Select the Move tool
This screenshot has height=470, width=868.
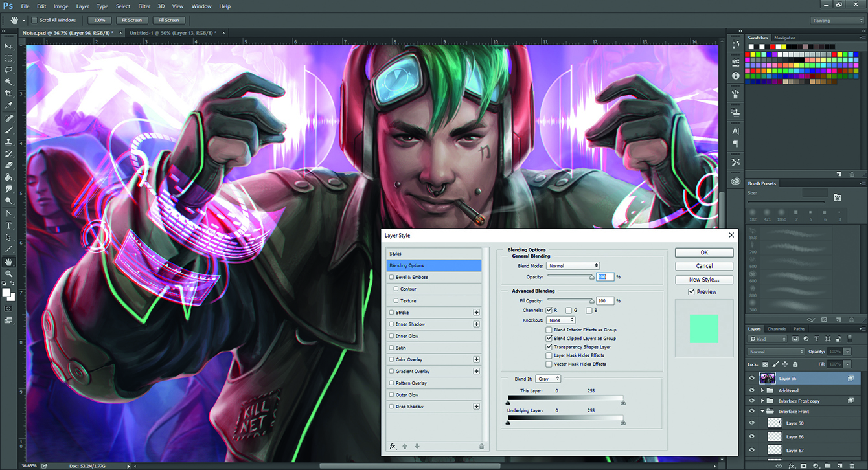pos(9,47)
